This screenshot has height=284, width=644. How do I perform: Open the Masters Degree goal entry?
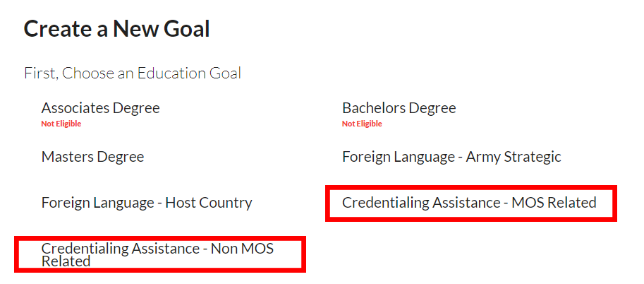pyautogui.click(x=92, y=156)
